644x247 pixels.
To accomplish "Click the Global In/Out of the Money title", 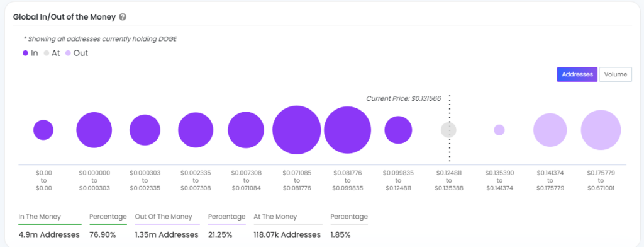I will click(65, 17).
